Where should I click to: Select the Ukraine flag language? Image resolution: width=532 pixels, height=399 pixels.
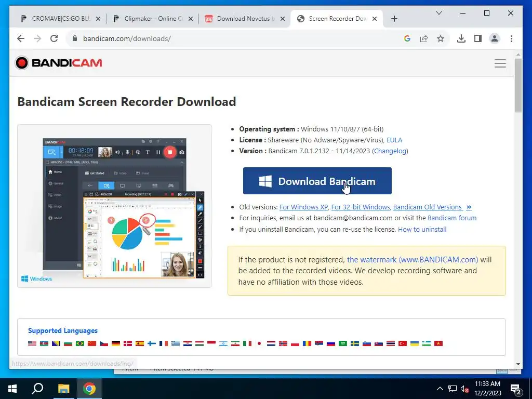pyautogui.click(x=415, y=343)
